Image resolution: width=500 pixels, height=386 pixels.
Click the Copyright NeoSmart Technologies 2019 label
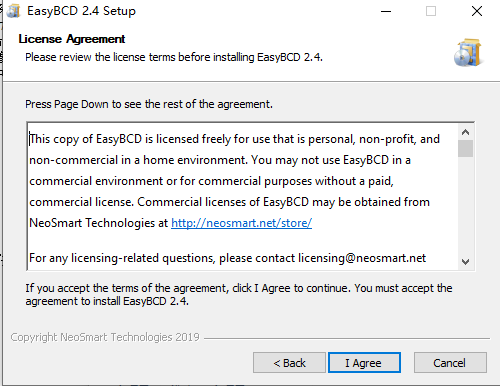(105, 337)
